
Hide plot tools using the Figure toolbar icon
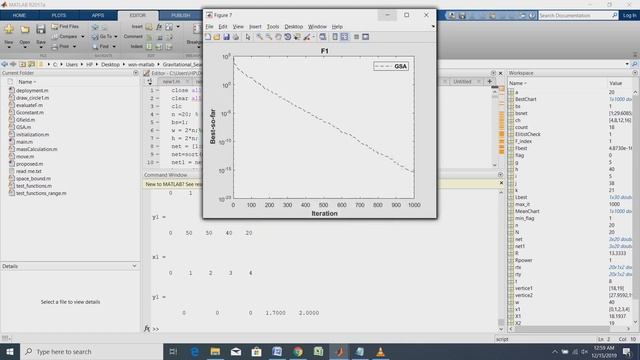356,37
